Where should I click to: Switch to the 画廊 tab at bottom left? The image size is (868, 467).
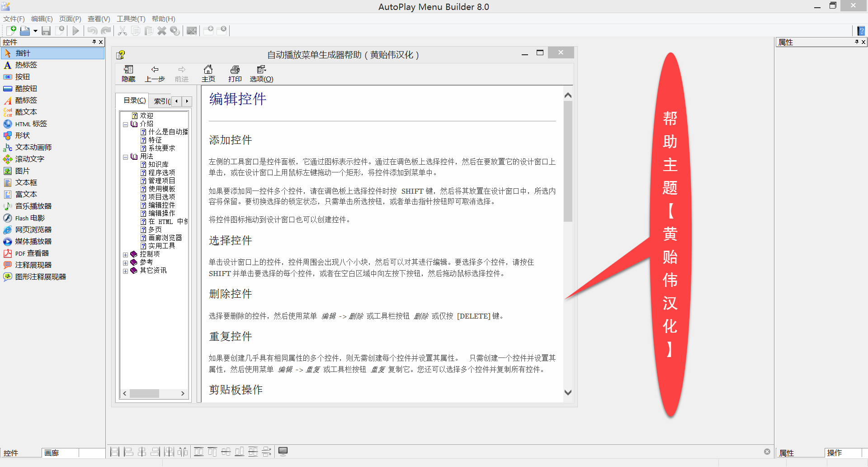(61, 453)
